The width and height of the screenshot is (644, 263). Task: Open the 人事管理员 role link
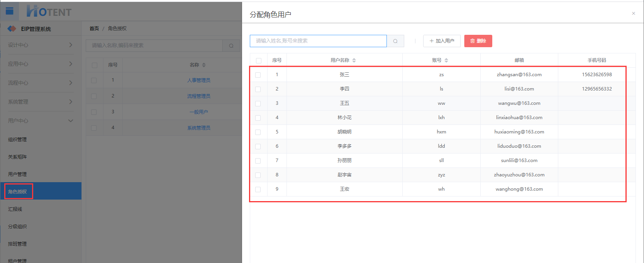199,80
